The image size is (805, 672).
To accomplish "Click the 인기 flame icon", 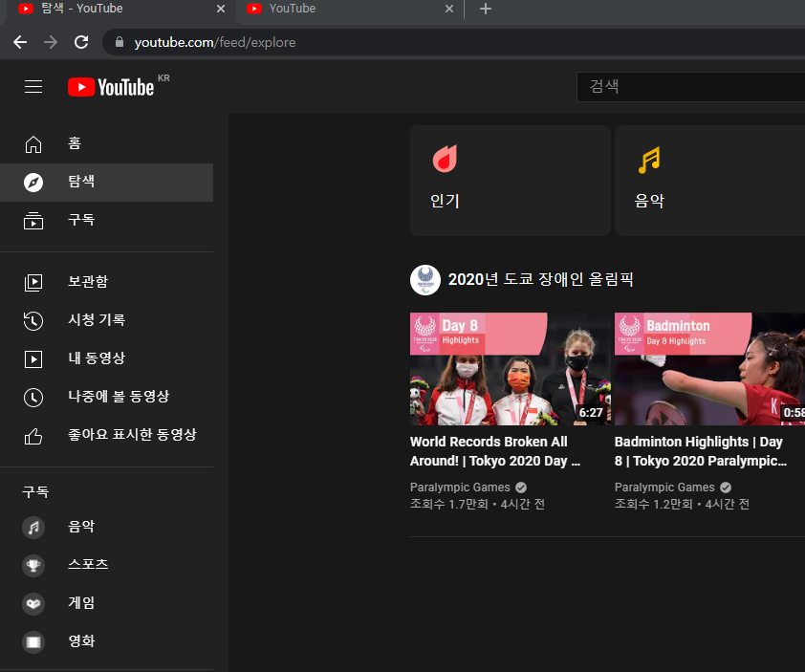I will [446, 159].
